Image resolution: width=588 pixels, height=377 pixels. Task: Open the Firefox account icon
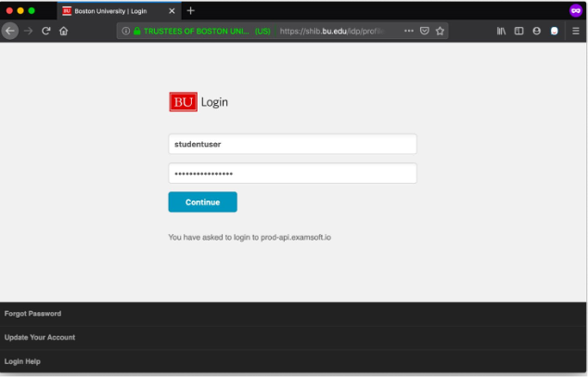(x=537, y=31)
